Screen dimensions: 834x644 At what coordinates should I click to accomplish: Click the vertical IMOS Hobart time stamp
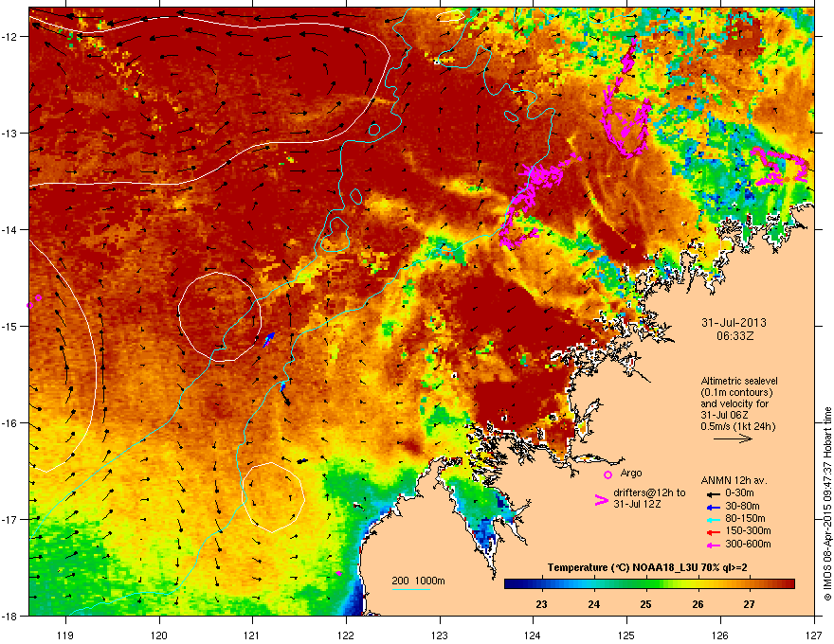coord(827,504)
